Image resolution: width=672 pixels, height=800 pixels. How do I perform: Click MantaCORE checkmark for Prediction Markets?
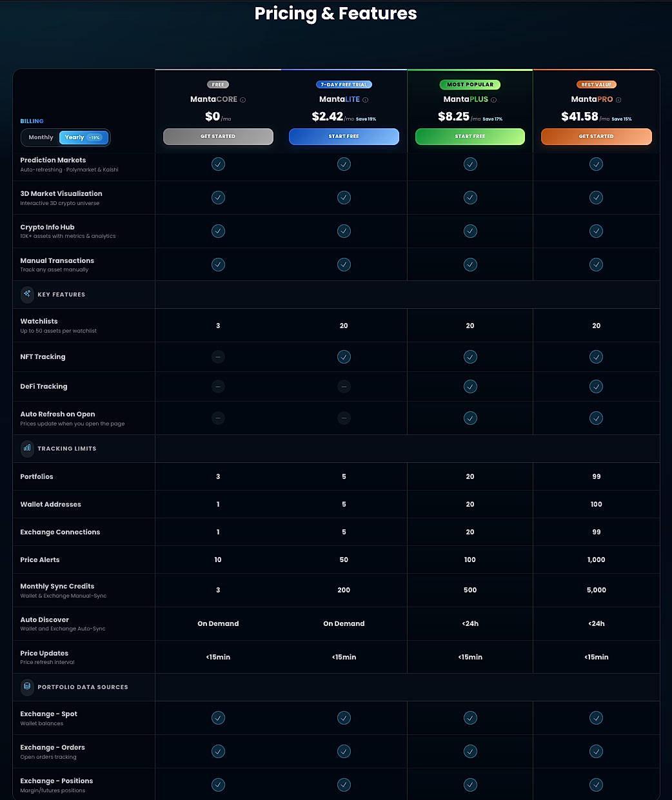coord(218,164)
